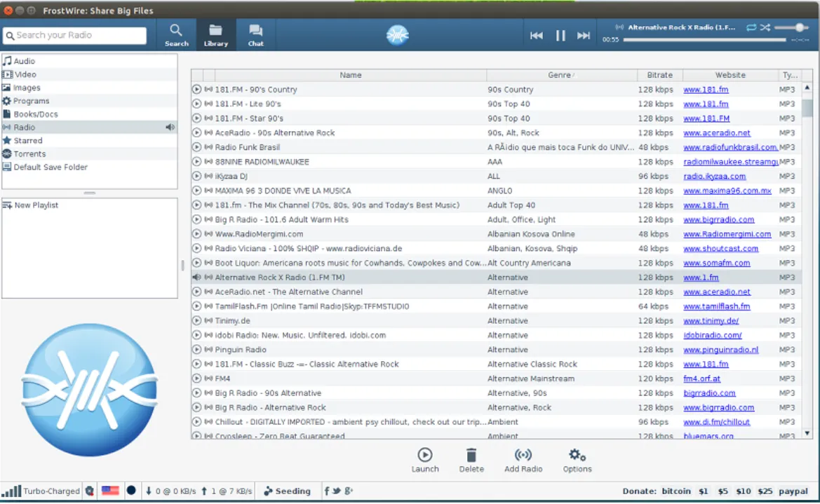Select Torrents in the library sidebar
This screenshot has width=820, height=504.
[29, 154]
